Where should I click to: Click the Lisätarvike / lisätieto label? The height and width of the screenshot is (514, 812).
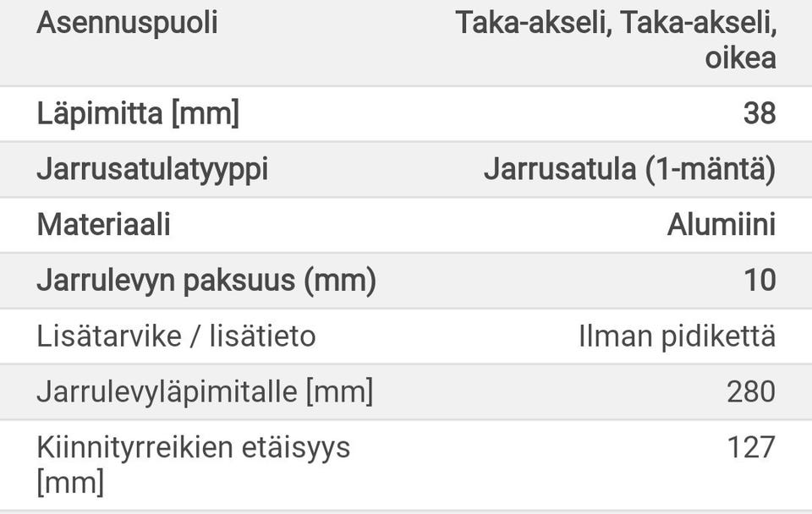coord(176,336)
